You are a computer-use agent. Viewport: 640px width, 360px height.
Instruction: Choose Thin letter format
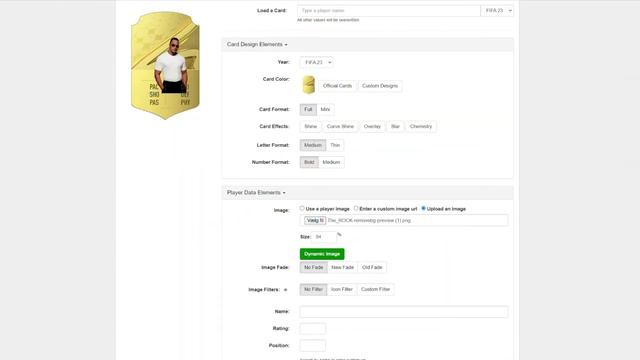click(335, 145)
